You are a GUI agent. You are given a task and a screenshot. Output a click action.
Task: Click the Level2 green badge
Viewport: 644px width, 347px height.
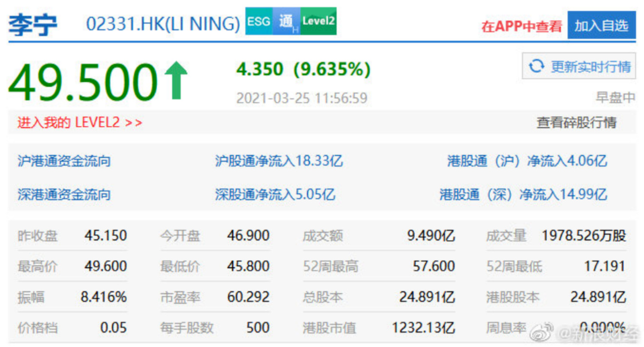click(318, 21)
